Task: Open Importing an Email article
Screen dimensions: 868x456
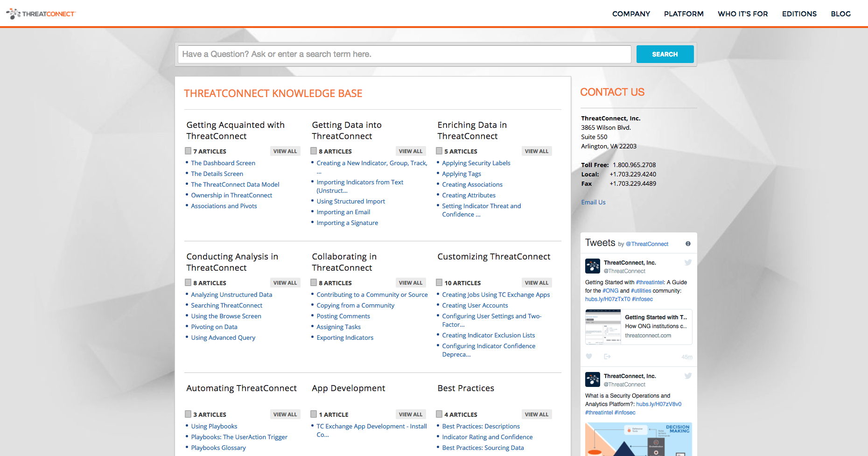Action: 343,212
